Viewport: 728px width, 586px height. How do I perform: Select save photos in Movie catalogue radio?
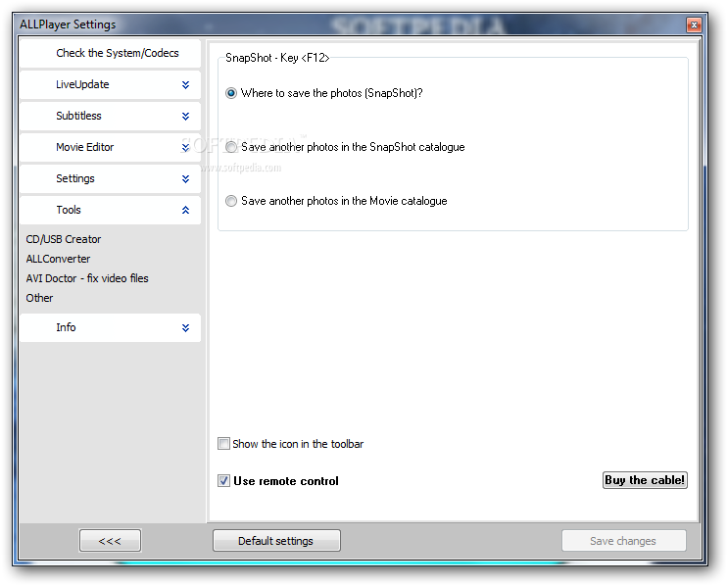231,201
